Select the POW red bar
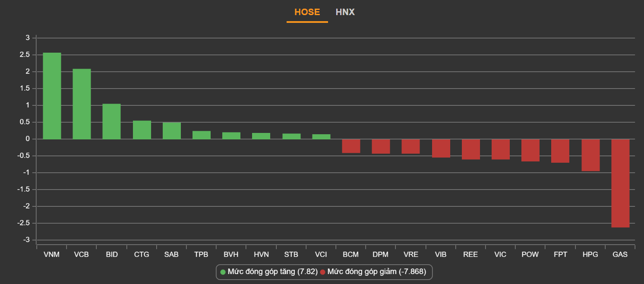644x284 pixels. click(530, 150)
